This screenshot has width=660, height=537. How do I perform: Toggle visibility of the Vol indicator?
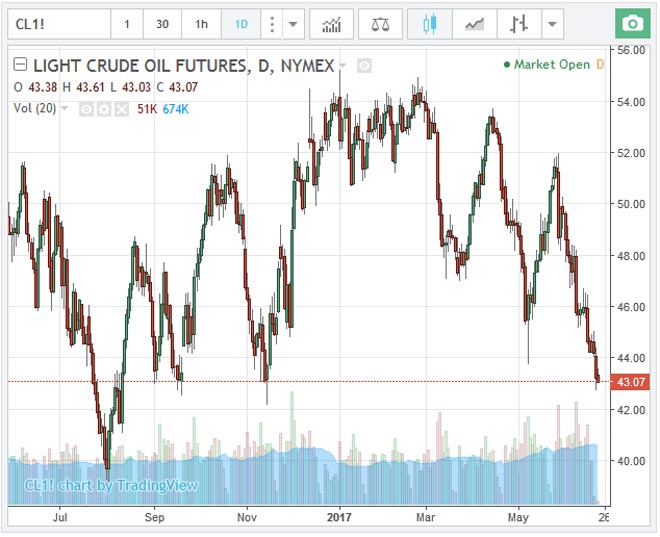point(86,107)
